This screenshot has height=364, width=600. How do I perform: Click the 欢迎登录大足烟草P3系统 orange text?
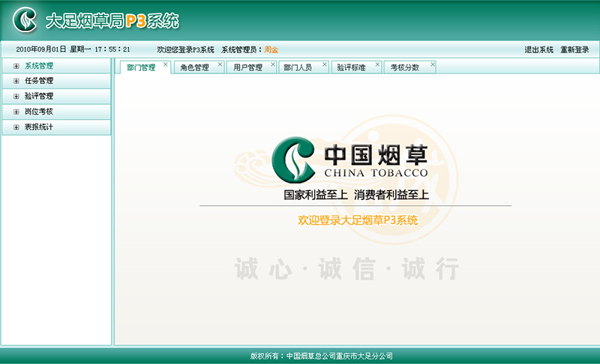click(x=358, y=220)
